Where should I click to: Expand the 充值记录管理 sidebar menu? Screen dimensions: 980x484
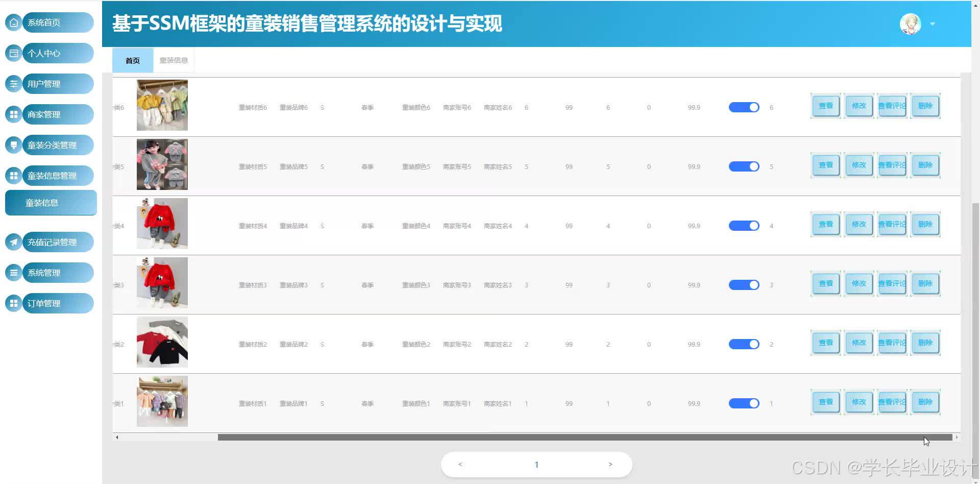tap(58, 242)
